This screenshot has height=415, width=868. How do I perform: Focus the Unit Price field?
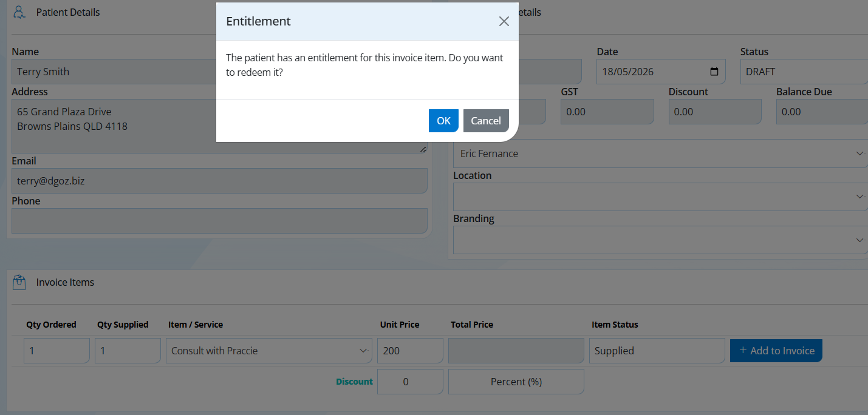pyautogui.click(x=410, y=351)
